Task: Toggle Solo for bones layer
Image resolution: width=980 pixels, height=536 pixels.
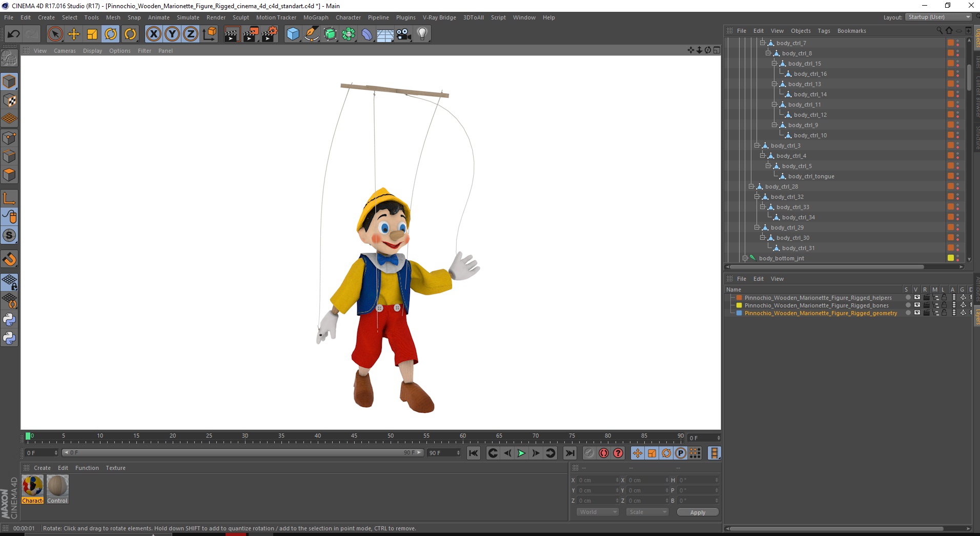Action: [908, 305]
